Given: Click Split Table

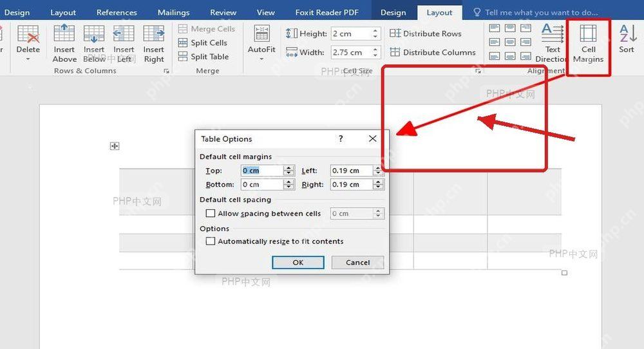Looking at the screenshot, I should click(x=204, y=57).
